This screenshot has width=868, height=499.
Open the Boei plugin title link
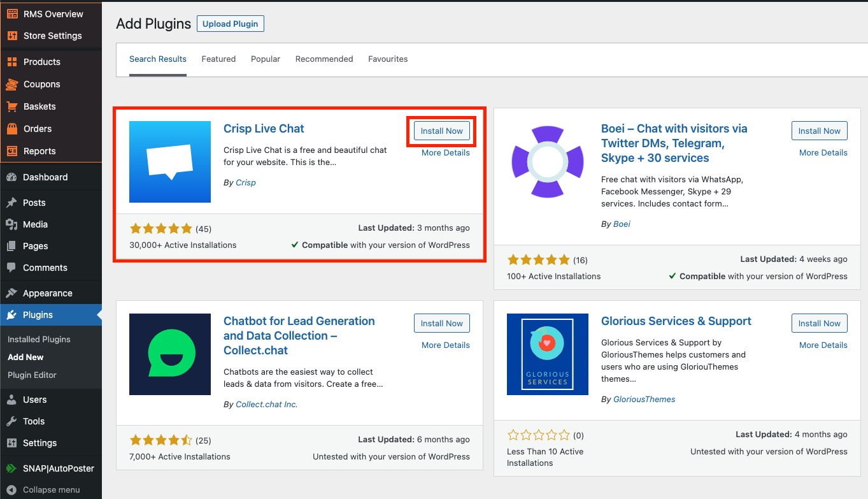coord(674,143)
